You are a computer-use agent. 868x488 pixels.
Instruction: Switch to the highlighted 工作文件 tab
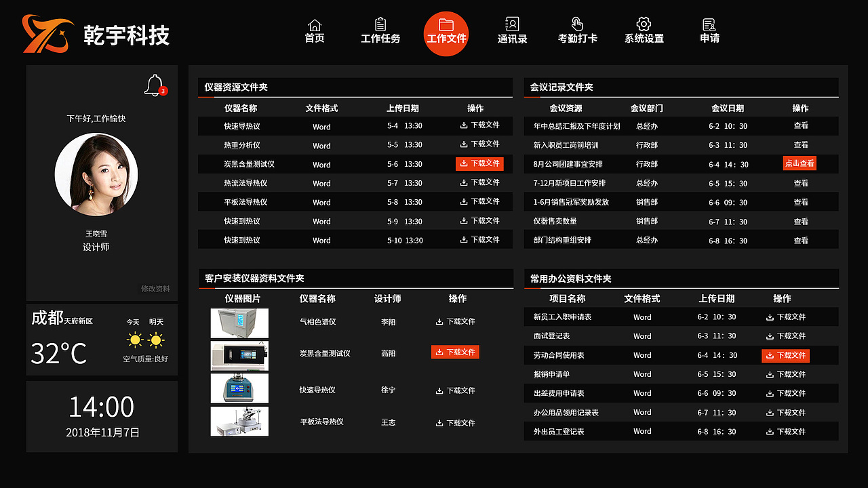[446, 30]
